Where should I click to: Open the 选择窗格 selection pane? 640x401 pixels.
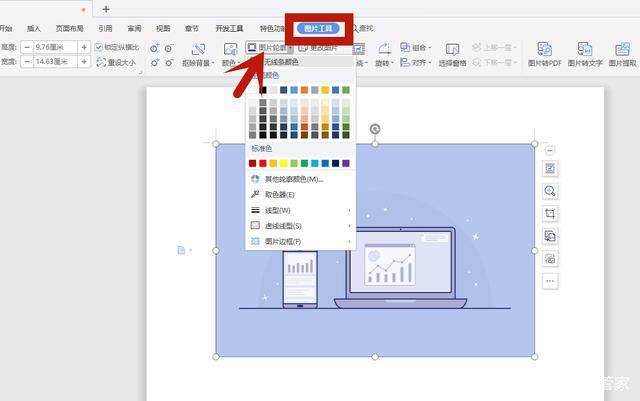tap(452, 55)
